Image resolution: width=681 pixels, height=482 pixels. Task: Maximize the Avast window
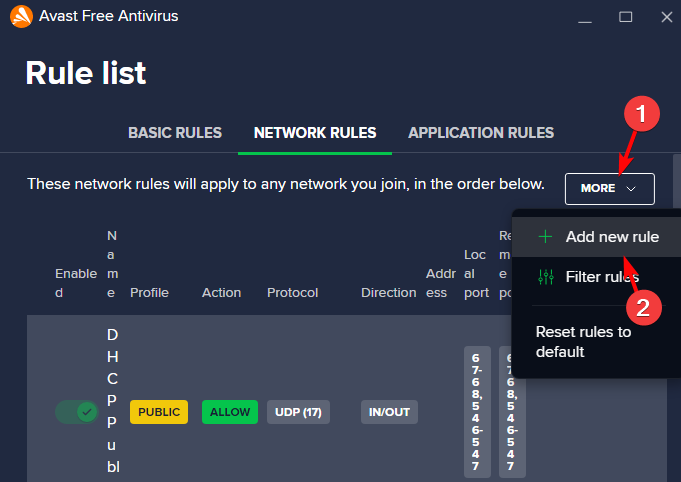point(626,17)
